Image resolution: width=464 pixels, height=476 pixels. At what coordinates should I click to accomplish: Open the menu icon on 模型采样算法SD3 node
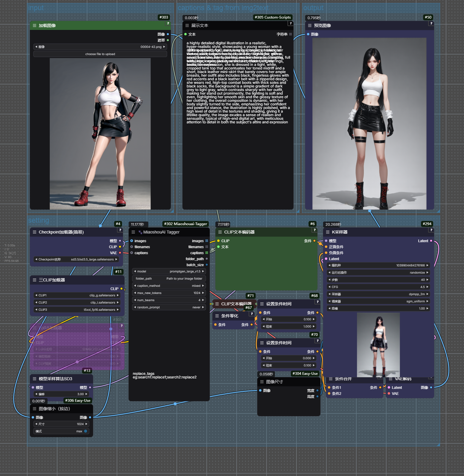(x=34, y=379)
